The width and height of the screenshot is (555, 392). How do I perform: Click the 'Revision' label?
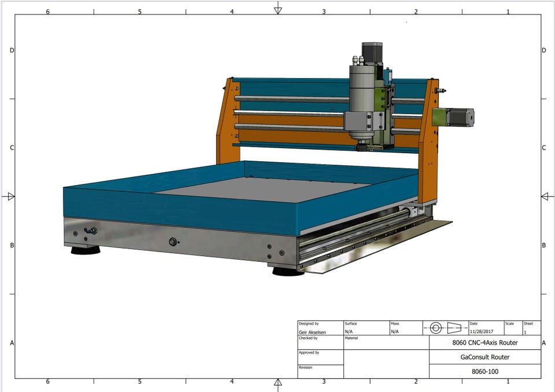305,368
